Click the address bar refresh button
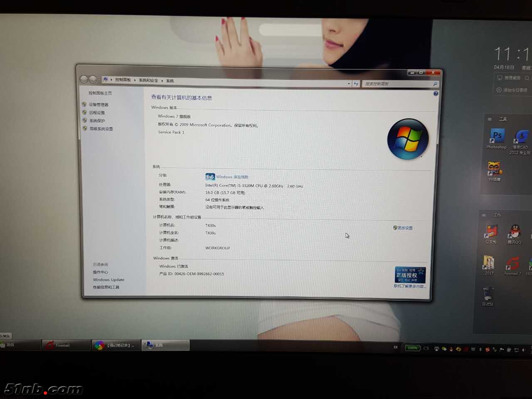532x399 pixels. click(356, 84)
